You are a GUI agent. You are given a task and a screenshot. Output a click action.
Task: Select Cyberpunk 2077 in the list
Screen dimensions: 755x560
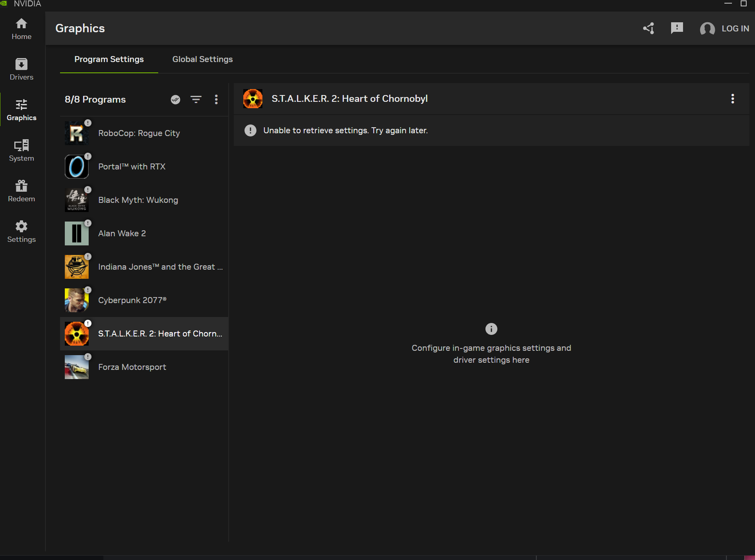coord(144,300)
